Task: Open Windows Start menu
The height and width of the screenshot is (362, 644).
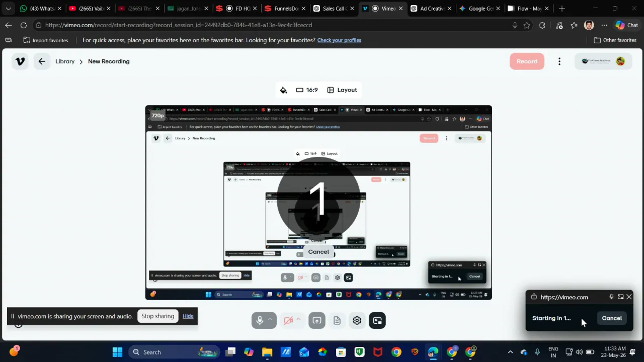Action: coord(117,352)
